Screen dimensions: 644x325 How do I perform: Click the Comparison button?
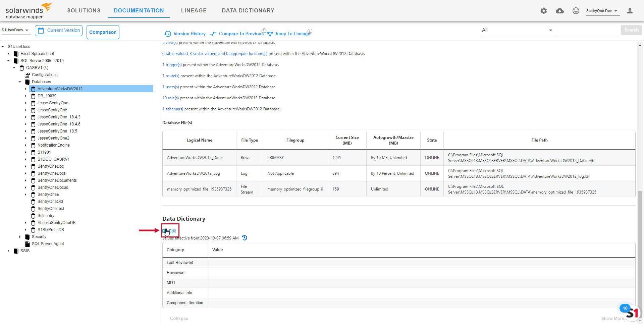(103, 32)
